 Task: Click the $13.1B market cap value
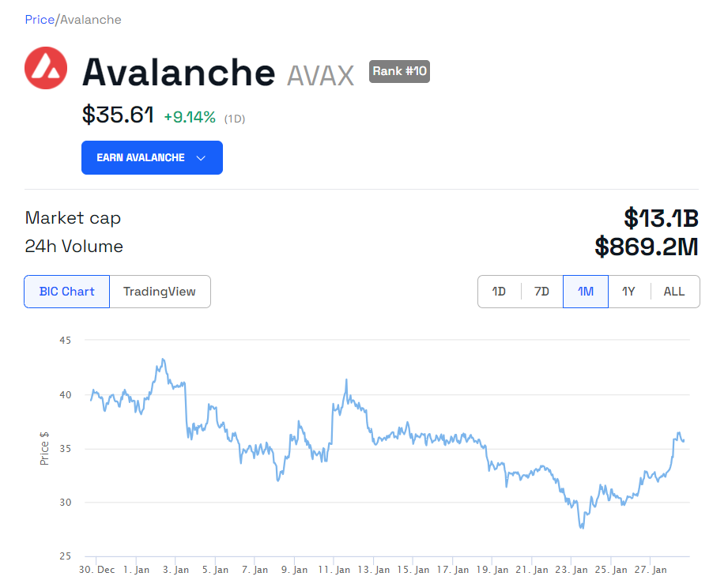(x=661, y=217)
